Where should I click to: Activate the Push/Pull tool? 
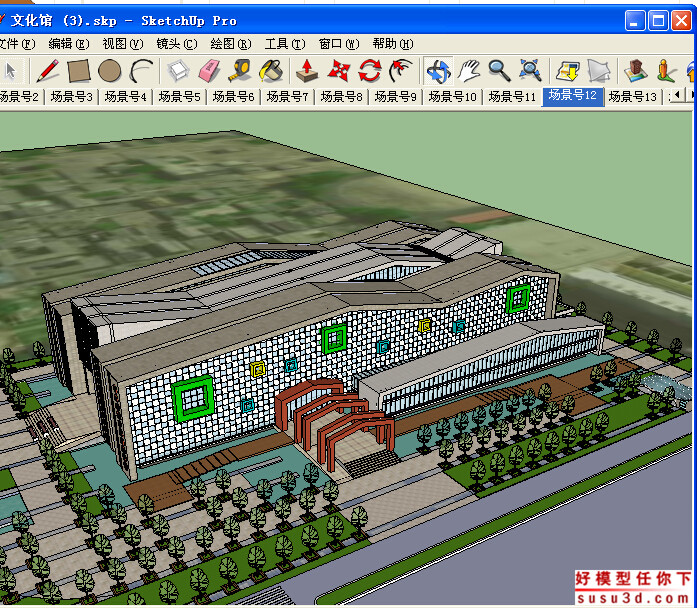307,71
